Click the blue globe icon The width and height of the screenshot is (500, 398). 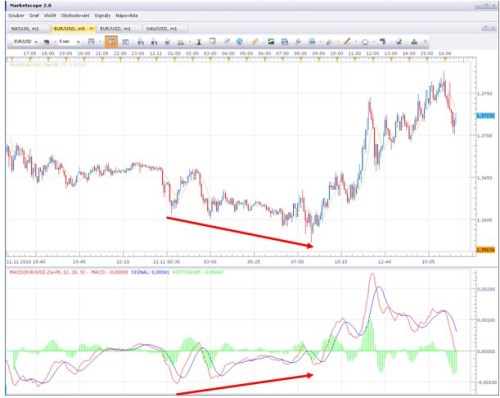point(239,42)
